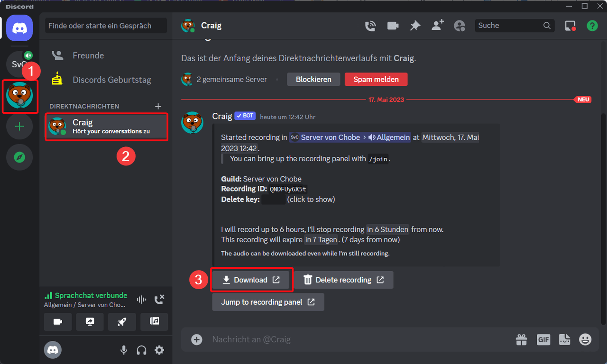Select the Craig direct message
This screenshot has height=364, width=607.
pos(106,126)
